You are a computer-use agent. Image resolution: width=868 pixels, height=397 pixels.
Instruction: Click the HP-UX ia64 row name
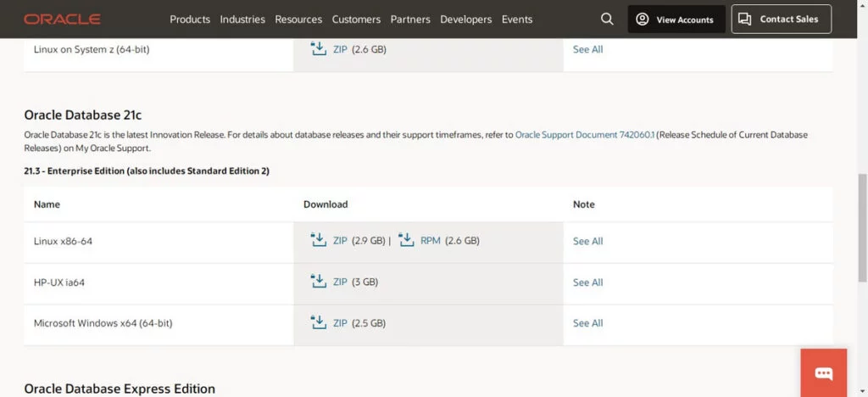pyautogui.click(x=59, y=282)
